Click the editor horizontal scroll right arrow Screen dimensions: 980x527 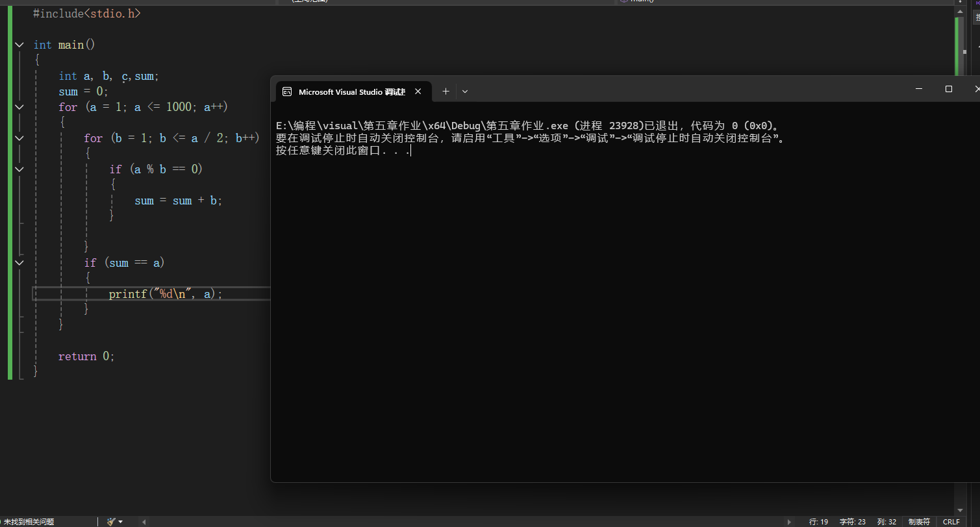tap(790, 521)
